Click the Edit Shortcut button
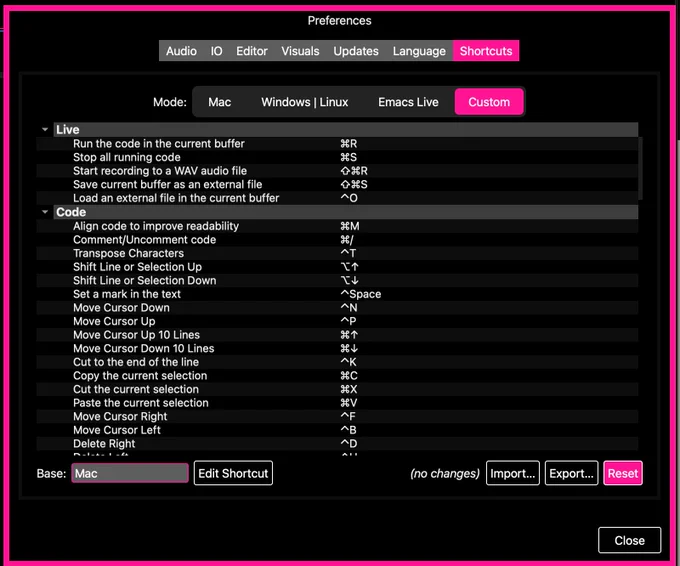Image resolution: width=680 pixels, height=566 pixels. 233,473
